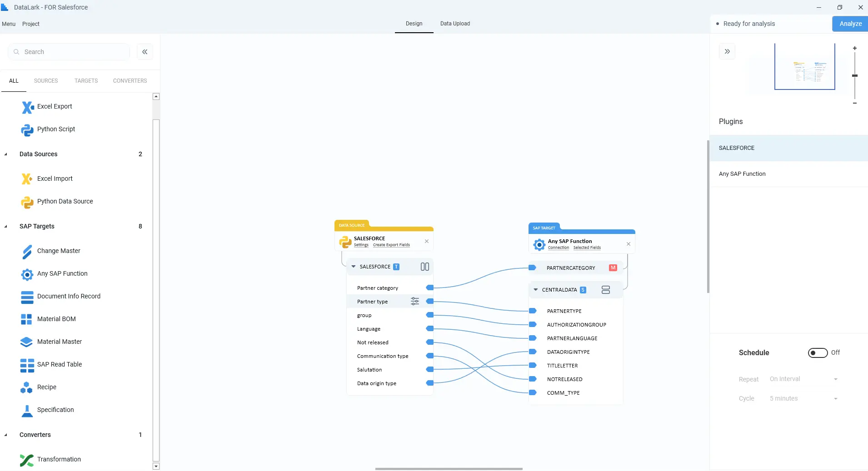Viewport: 868px width, 471px height.
Task: Click the M badge on PARTNERCATEGORY
Action: coord(613,268)
